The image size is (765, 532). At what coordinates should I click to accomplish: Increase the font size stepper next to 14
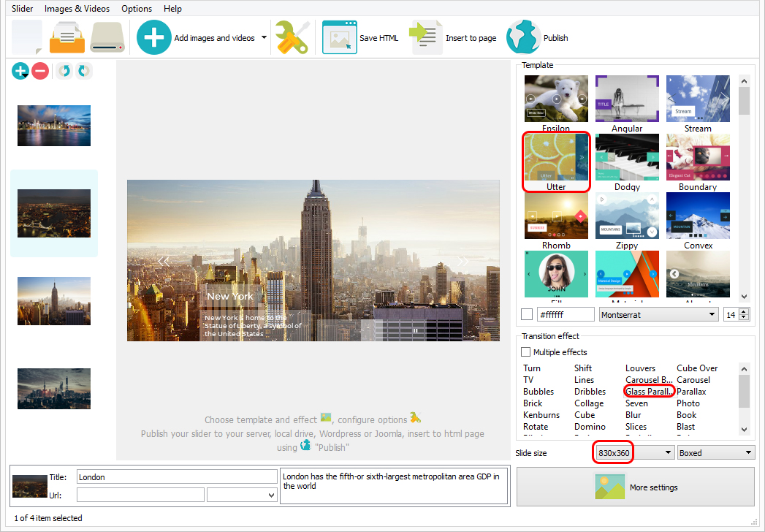coord(744,312)
